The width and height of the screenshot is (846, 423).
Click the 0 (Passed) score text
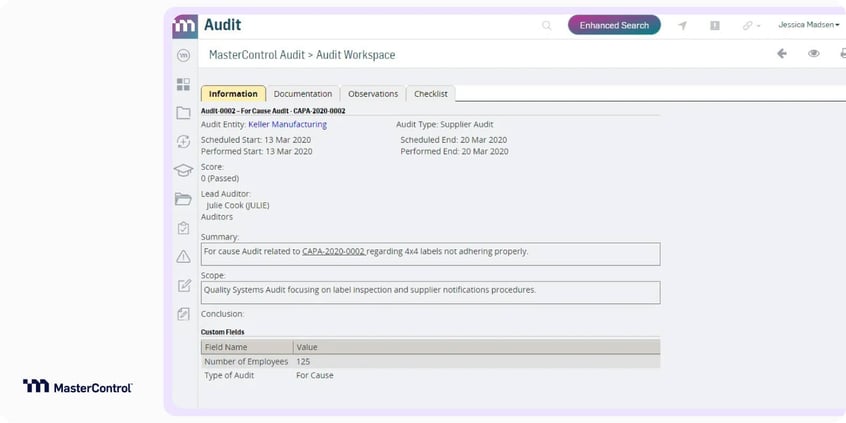coord(220,178)
